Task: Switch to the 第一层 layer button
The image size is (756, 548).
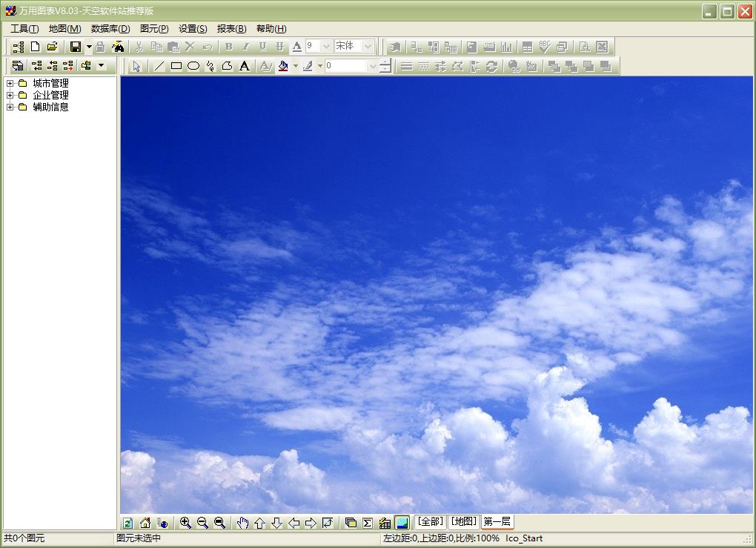Action: [497, 521]
